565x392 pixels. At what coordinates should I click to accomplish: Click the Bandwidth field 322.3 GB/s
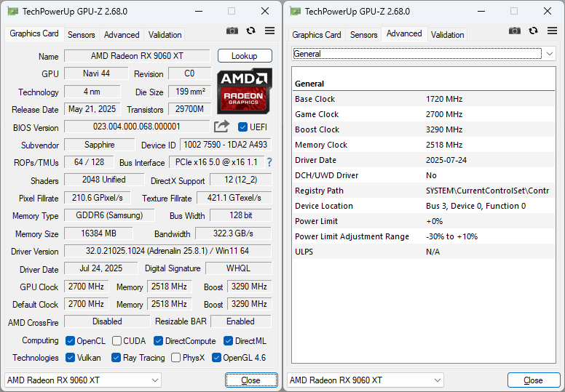pos(233,233)
